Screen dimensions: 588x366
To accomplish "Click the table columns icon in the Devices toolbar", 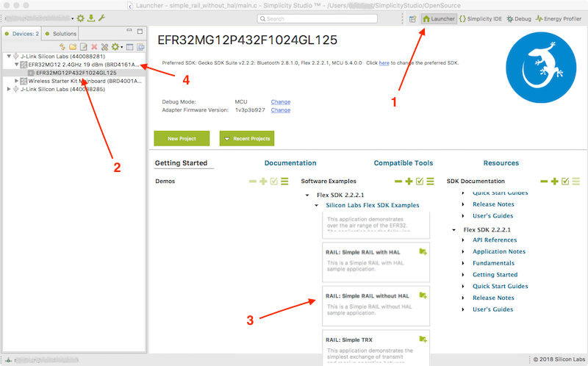I will coord(130,47).
